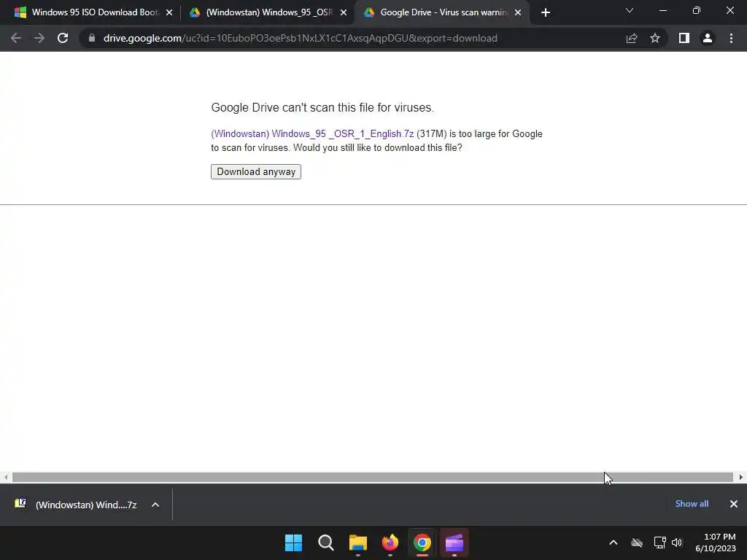Image resolution: width=747 pixels, height=560 pixels.
Task: Reload the current page
Action: point(63,38)
